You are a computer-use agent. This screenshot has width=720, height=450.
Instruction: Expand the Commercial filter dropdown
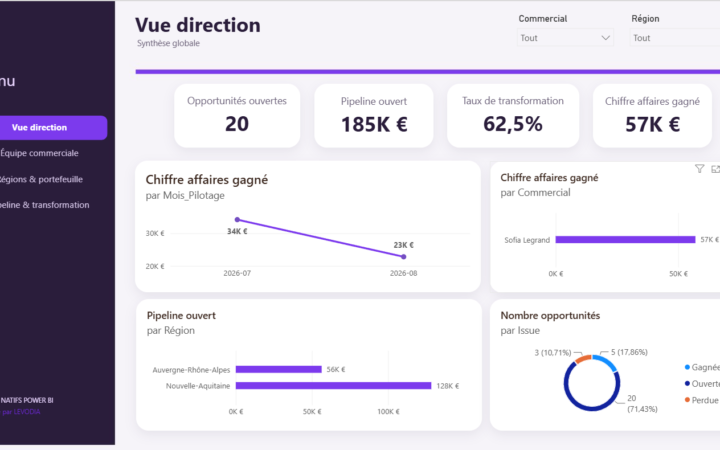pyautogui.click(x=565, y=38)
